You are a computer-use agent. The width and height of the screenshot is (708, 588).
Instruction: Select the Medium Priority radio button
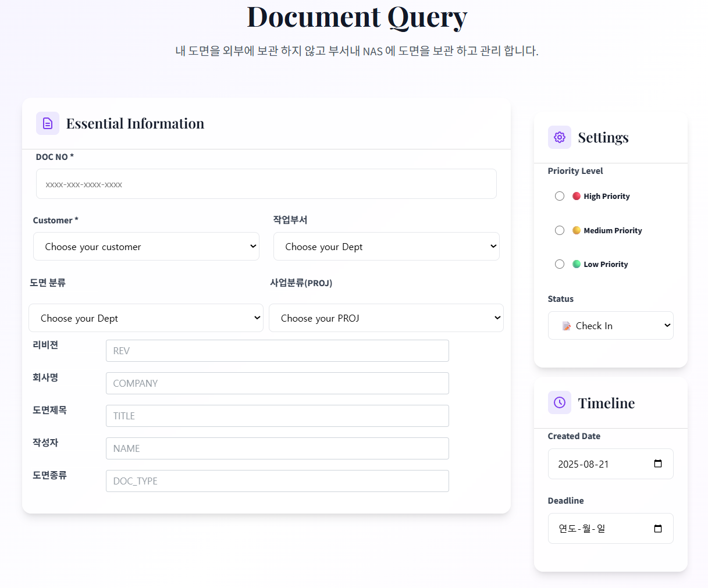(x=560, y=230)
